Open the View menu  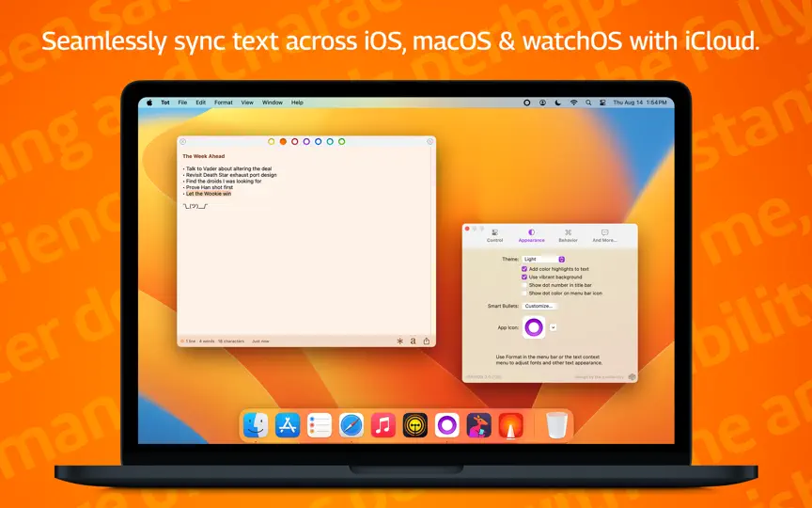coord(247,103)
